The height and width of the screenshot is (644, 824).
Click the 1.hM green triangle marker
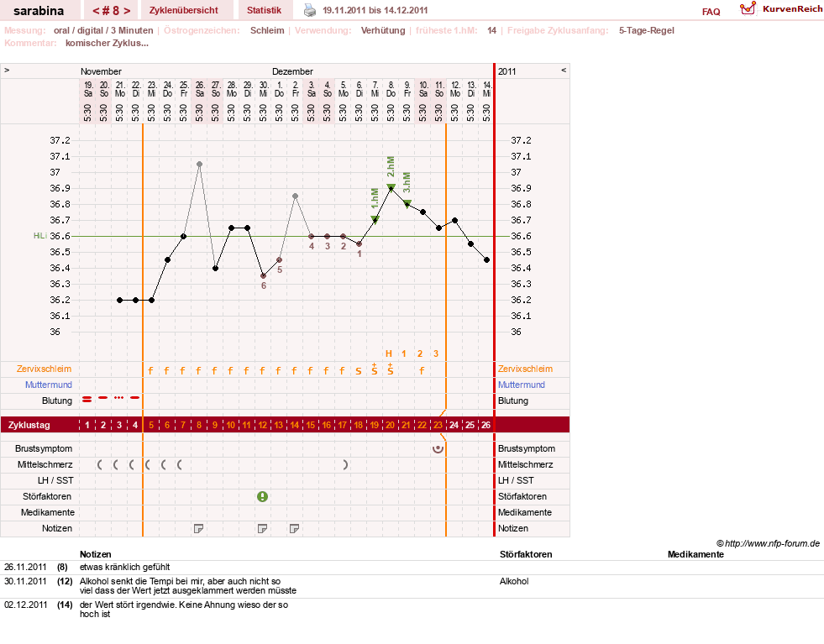pos(375,220)
